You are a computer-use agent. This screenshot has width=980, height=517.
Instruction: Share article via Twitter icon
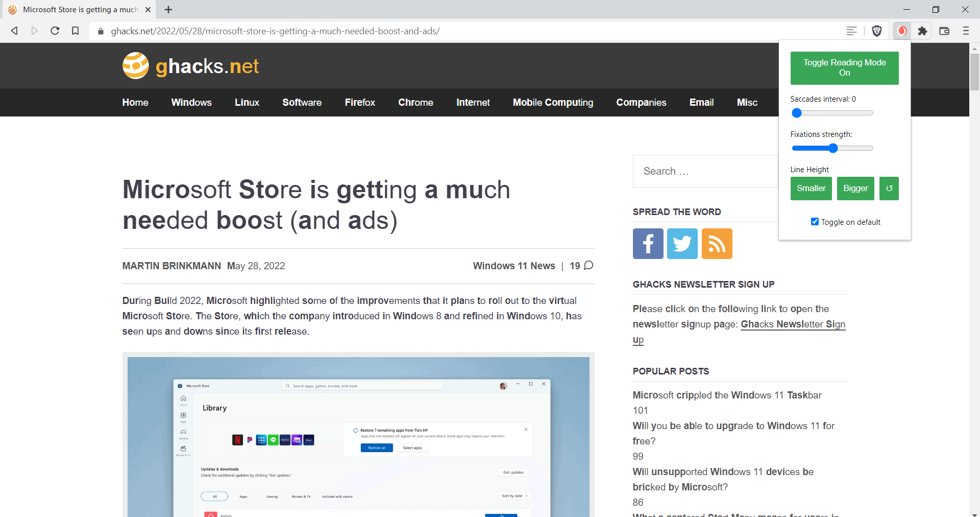(x=682, y=244)
